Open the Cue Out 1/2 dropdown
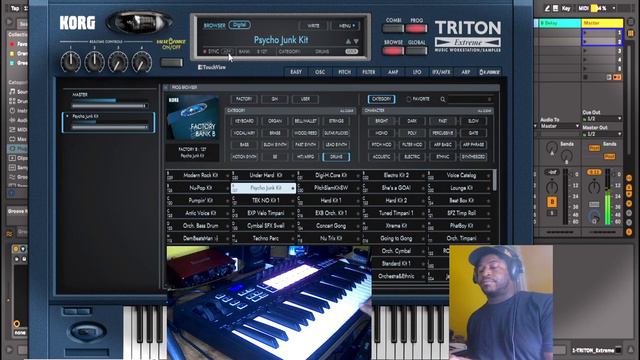Screen dimensions: 640x360 [602, 119]
